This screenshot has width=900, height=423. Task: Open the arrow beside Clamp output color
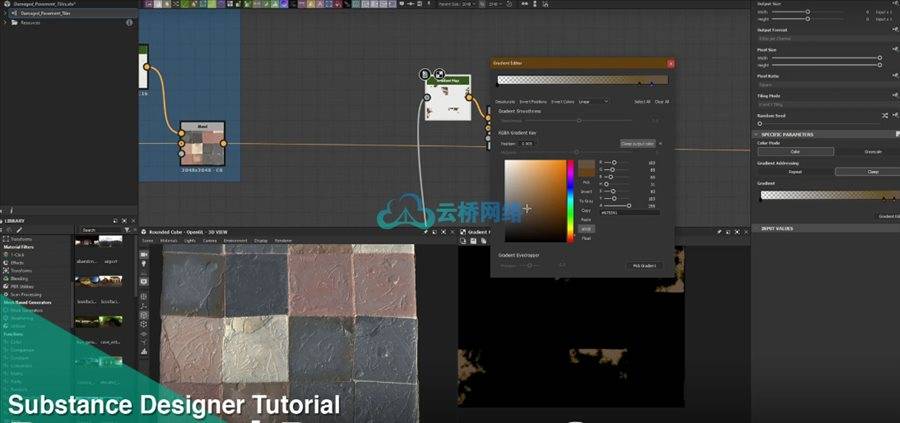pyautogui.click(x=660, y=143)
